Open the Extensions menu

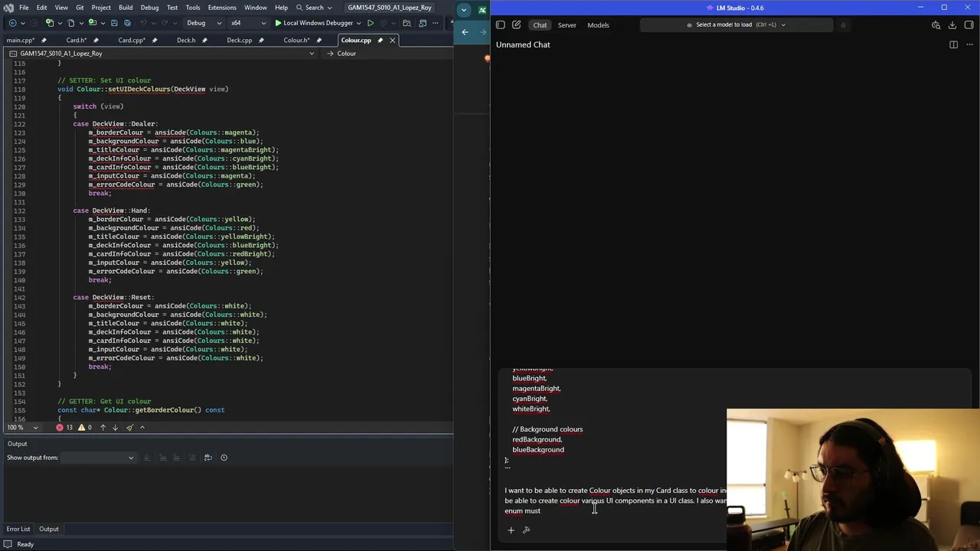point(222,8)
